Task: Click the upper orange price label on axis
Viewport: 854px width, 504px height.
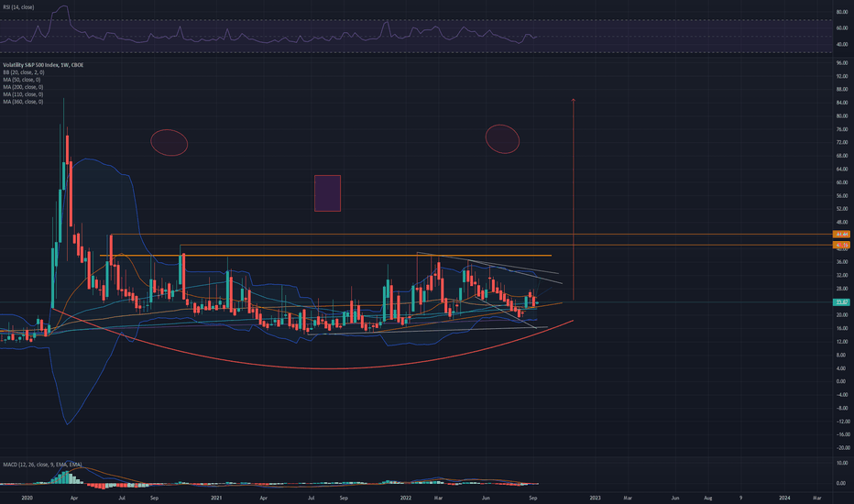Action: [841, 235]
